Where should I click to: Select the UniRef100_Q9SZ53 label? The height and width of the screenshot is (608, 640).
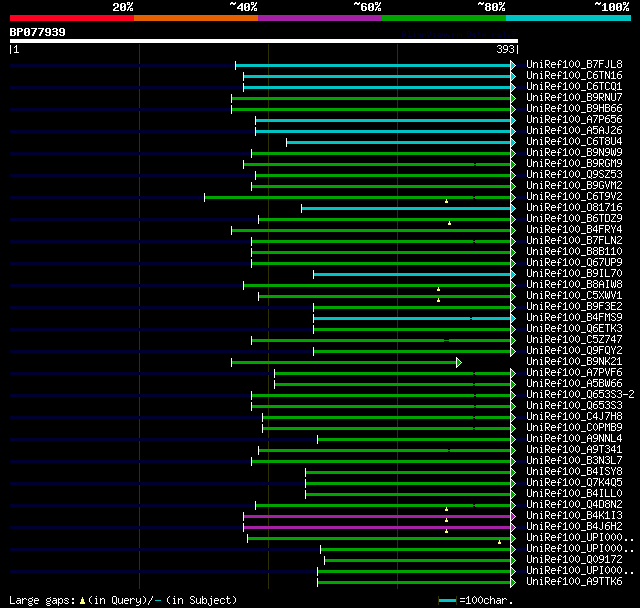pyautogui.click(x=574, y=175)
